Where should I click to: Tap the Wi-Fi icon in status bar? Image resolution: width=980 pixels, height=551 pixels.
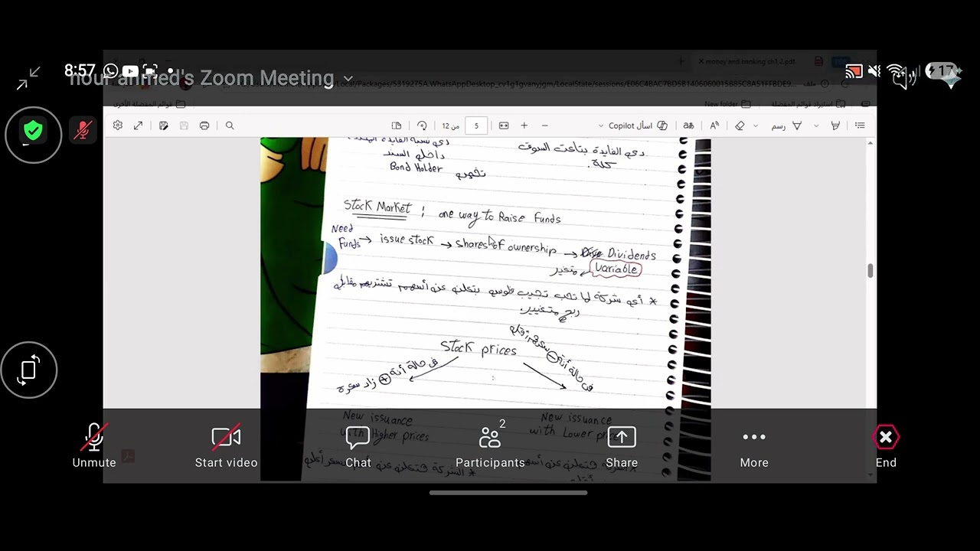pyautogui.click(x=897, y=71)
